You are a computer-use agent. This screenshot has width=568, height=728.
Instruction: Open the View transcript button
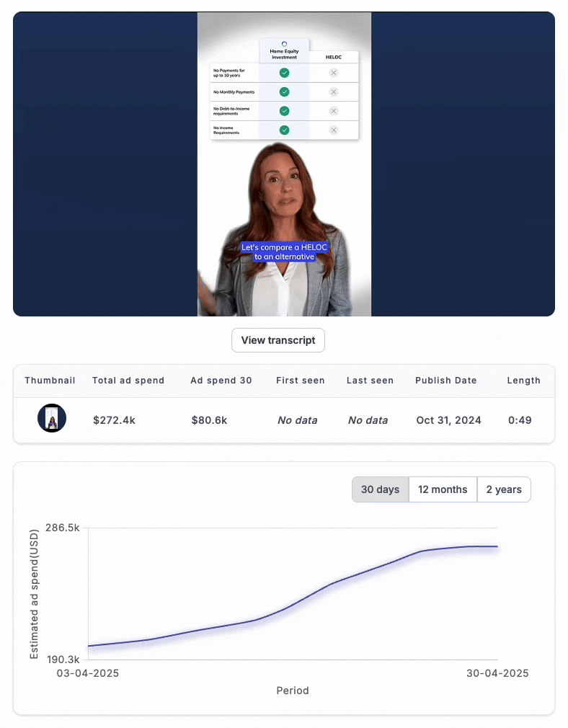coord(278,340)
